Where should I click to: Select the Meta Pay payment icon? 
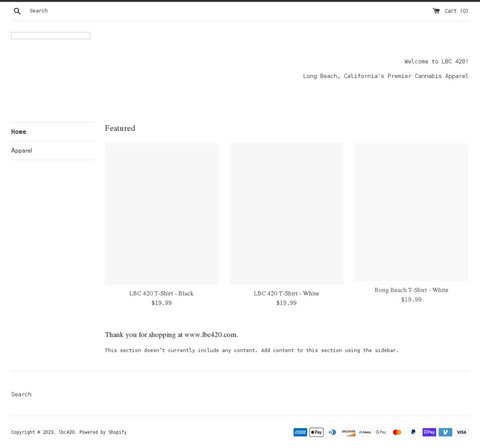(x=365, y=432)
